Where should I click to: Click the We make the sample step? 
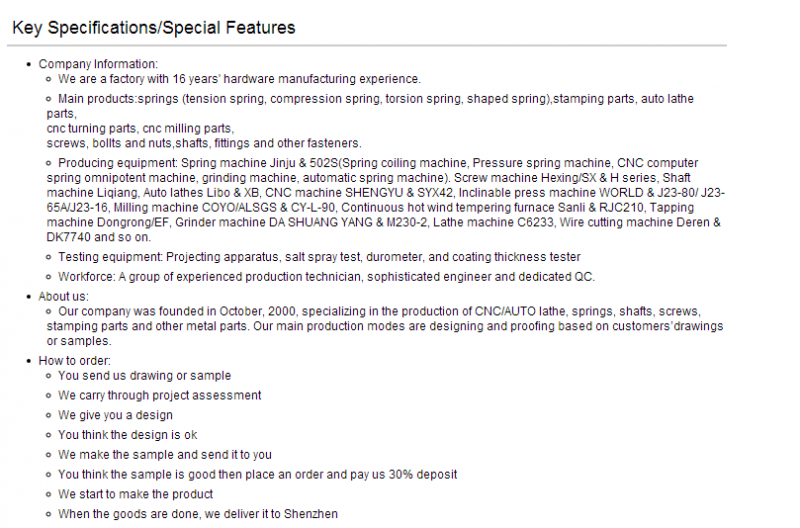coord(165,455)
